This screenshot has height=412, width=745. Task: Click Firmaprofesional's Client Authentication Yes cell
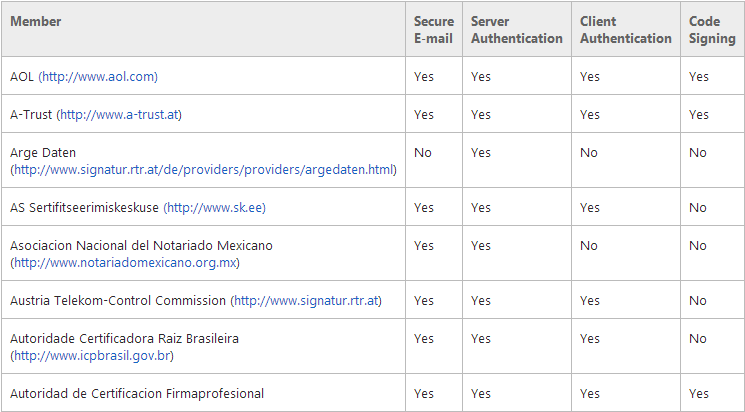click(626, 393)
